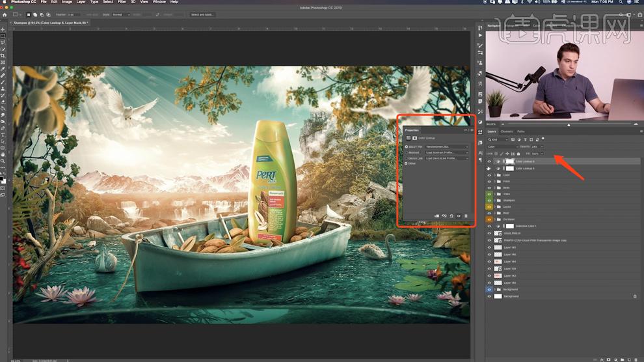Filter layers by pixel layers icon
644x362 pixels.
pos(513,140)
